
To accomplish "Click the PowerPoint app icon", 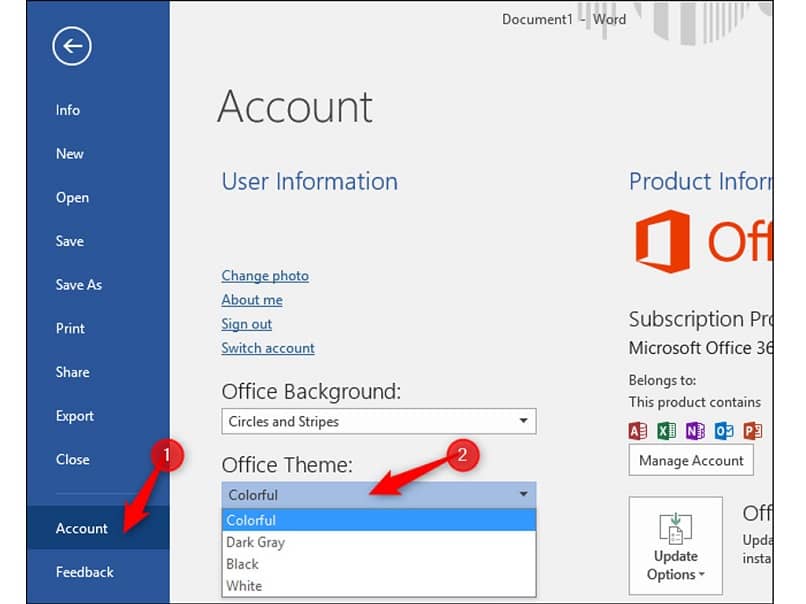I will (753, 431).
